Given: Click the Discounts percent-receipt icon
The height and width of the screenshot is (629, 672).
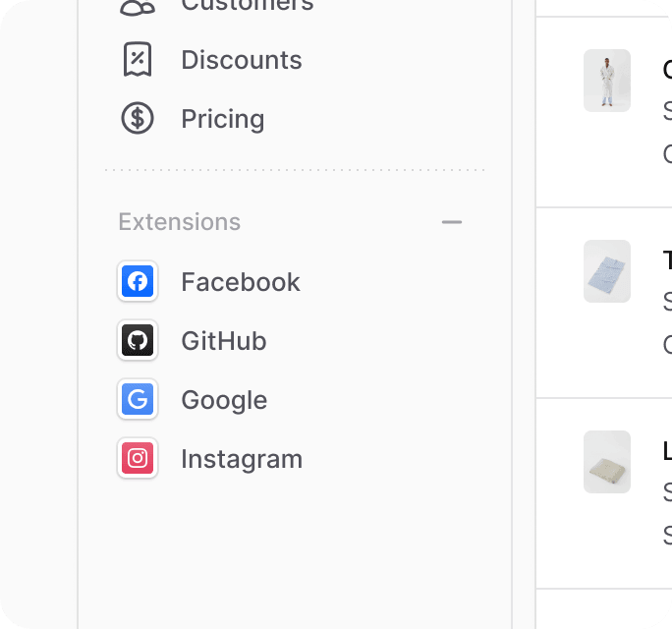Looking at the screenshot, I should (x=138, y=59).
